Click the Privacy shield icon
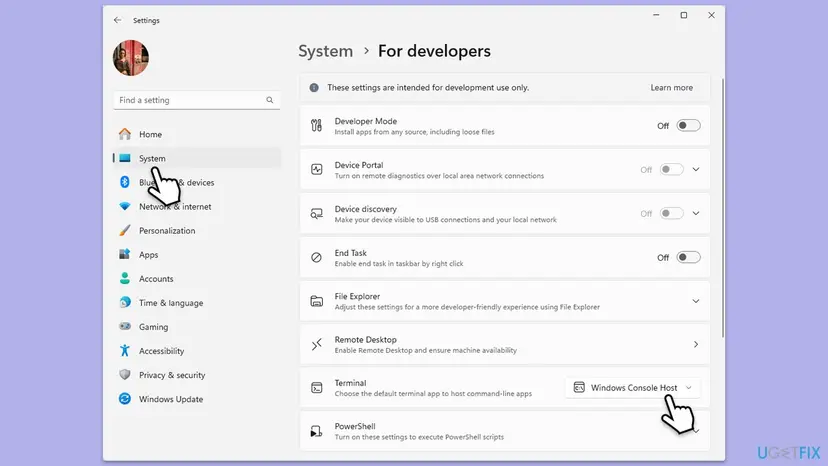The height and width of the screenshot is (466, 828). point(125,375)
